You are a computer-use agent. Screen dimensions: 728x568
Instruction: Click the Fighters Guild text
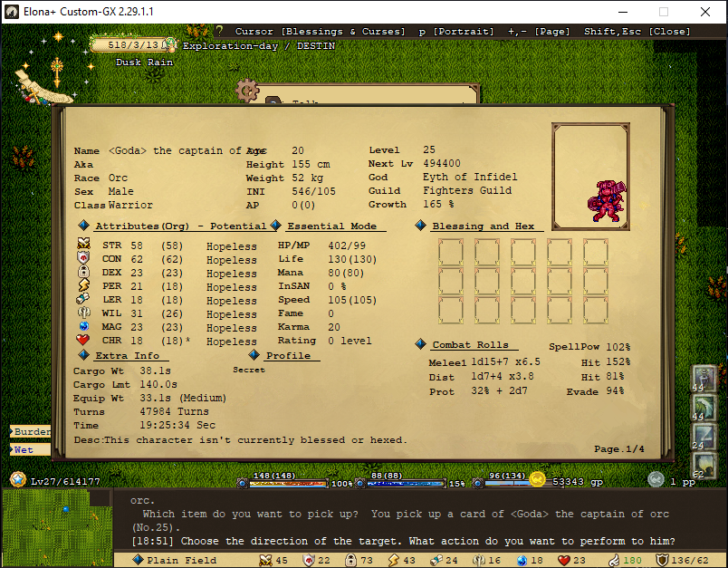[467, 190]
